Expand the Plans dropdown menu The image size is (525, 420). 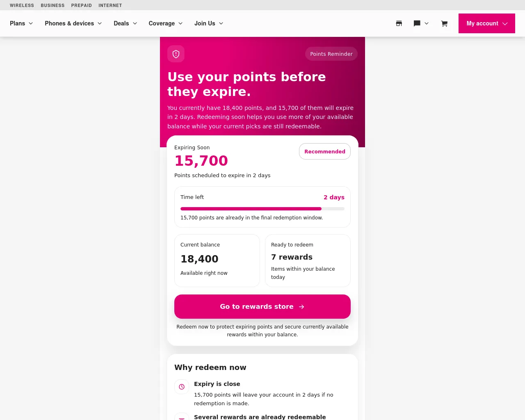coord(21,23)
